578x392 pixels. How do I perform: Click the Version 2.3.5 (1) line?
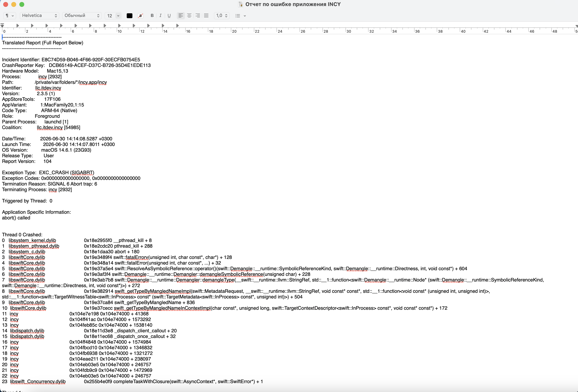28,94
